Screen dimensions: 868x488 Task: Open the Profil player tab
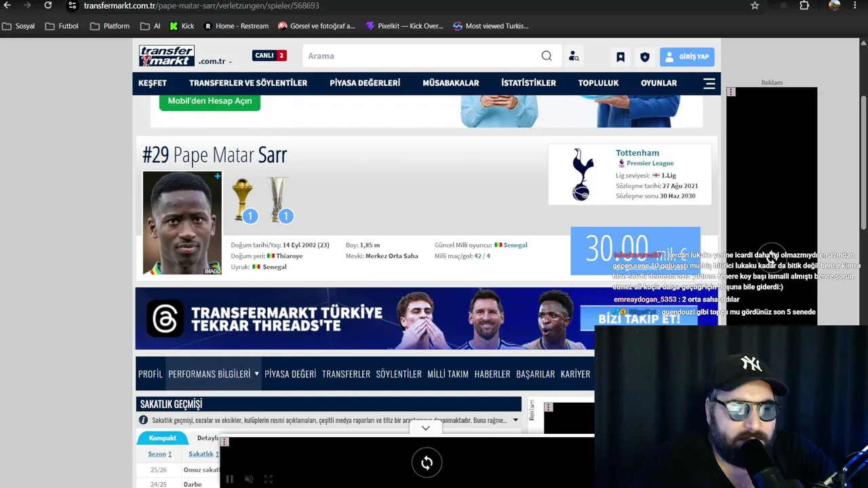151,374
